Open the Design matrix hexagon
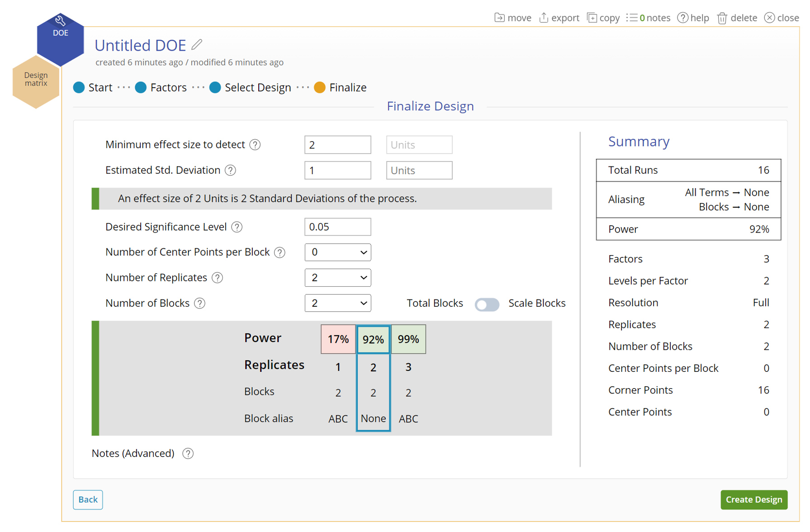The height and width of the screenshot is (532, 810). pos(36,81)
